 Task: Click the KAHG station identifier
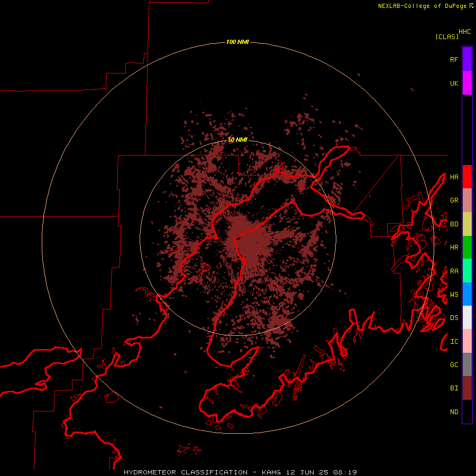(271, 472)
